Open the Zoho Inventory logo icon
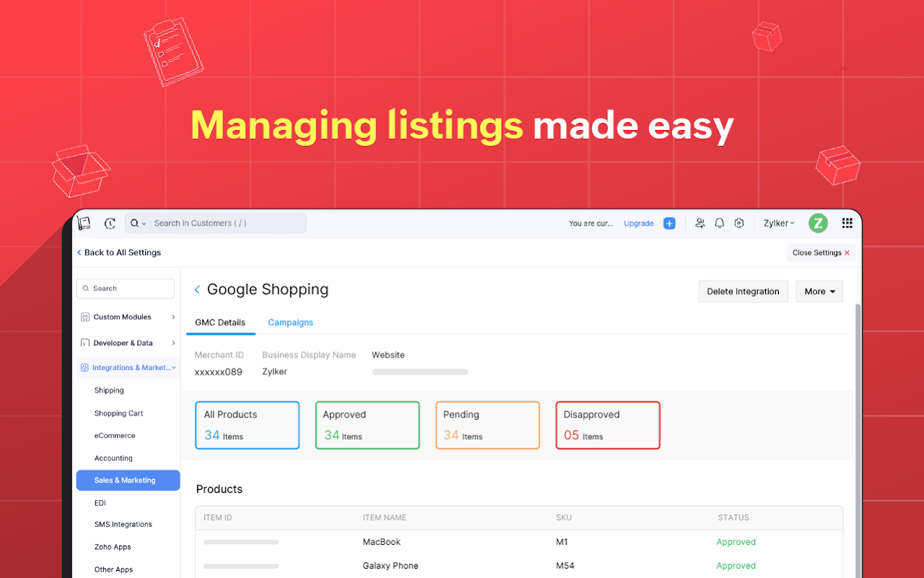Image resolution: width=924 pixels, height=578 pixels. tap(84, 223)
